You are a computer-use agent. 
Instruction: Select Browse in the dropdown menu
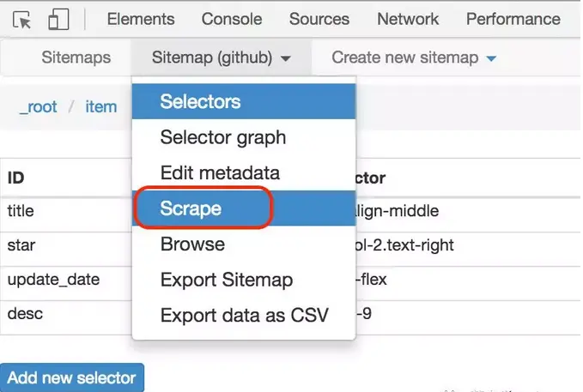(x=192, y=244)
